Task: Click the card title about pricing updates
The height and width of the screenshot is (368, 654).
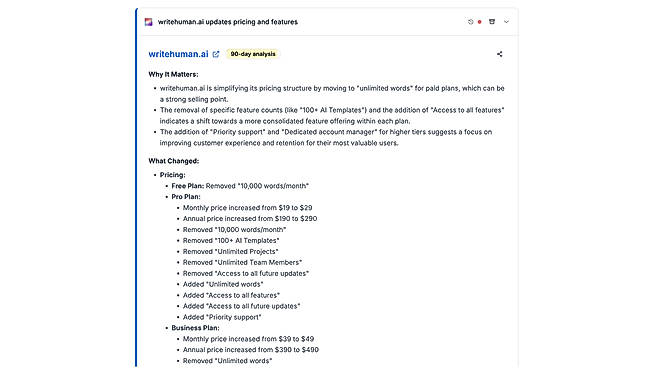Action: tap(228, 22)
